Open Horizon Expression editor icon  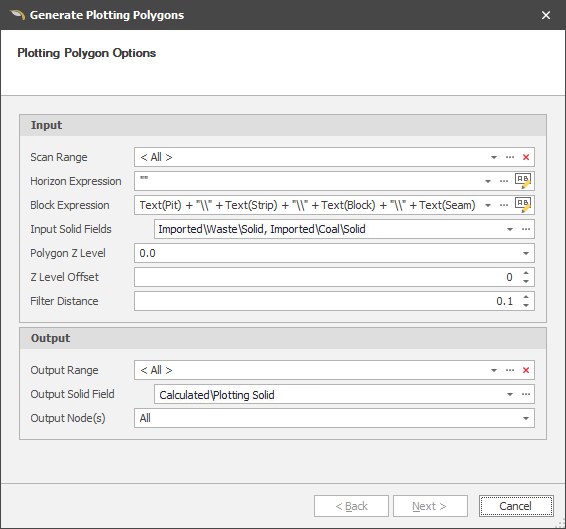pyautogui.click(x=523, y=181)
